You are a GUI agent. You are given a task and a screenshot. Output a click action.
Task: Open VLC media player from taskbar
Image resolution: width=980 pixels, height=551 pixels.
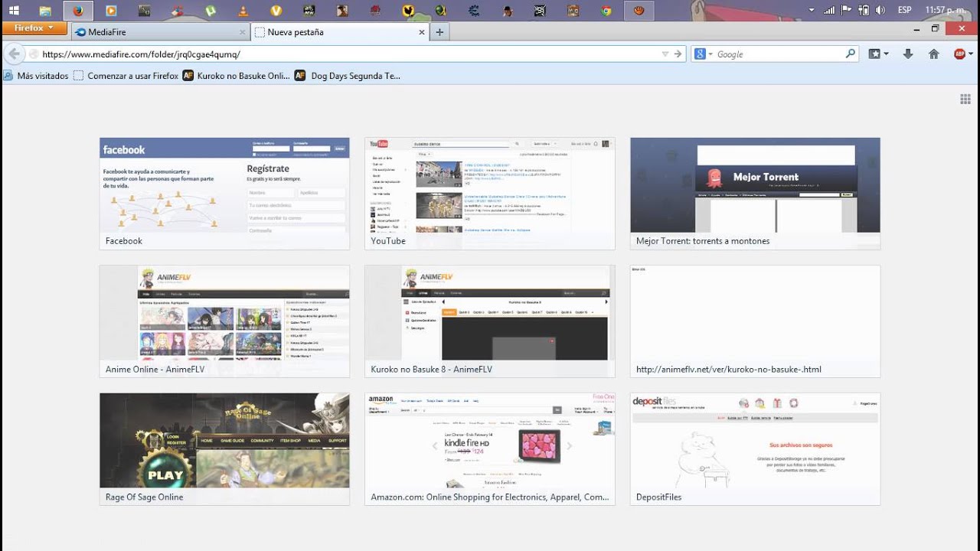pos(243,11)
